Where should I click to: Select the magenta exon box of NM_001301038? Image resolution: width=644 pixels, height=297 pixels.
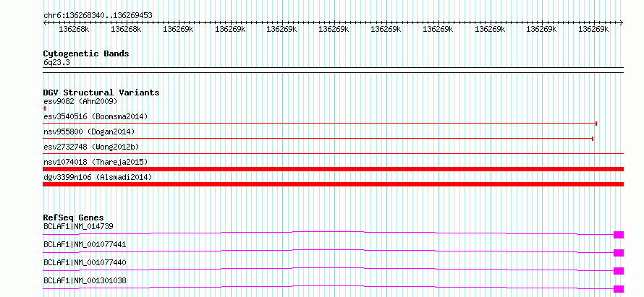click(x=619, y=289)
